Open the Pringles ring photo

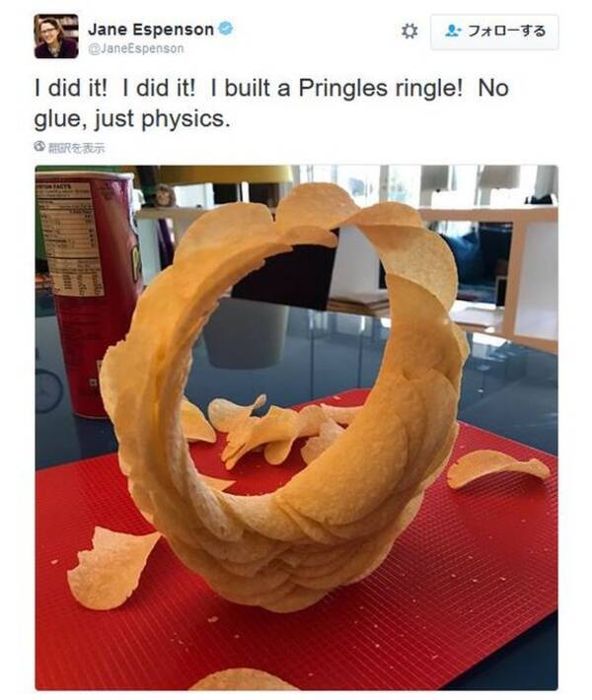coord(296,427)
